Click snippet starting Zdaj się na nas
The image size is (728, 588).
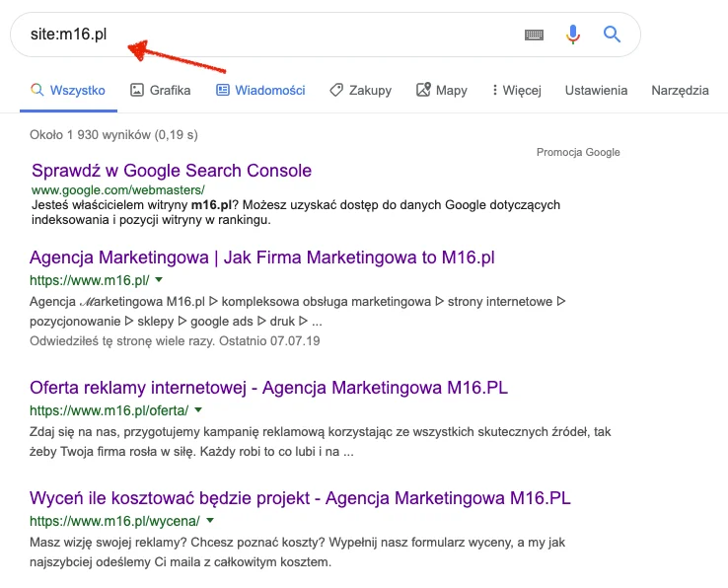321,442
